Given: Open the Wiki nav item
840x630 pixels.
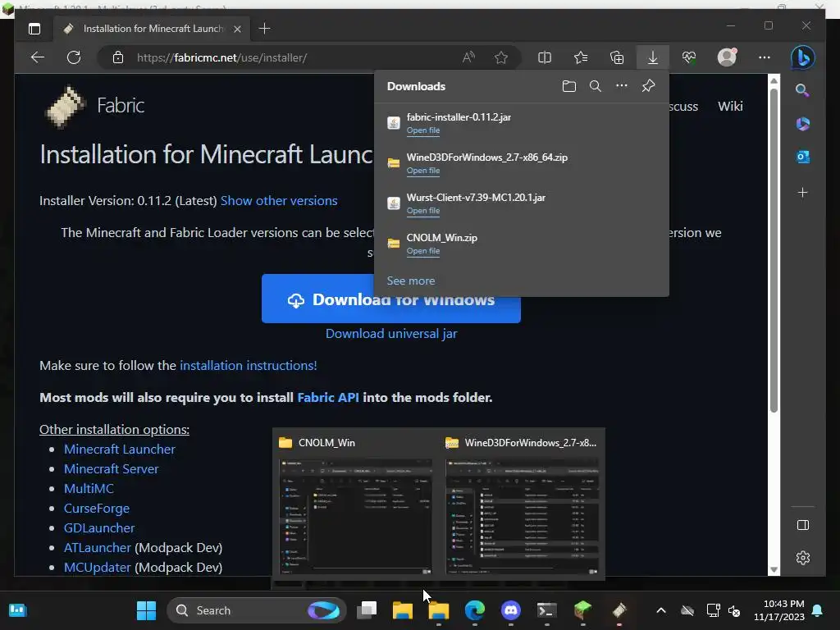Looking at the screenshot, I should (x=730, y=106).
